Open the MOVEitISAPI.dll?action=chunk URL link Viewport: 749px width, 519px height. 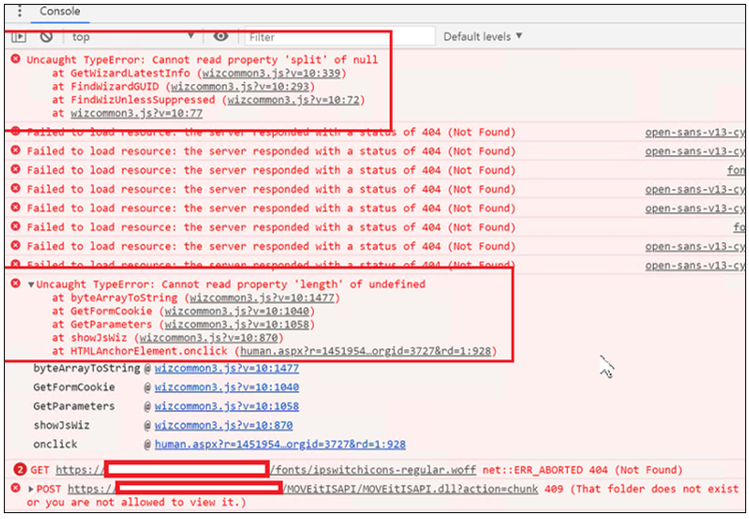(412, 488)
